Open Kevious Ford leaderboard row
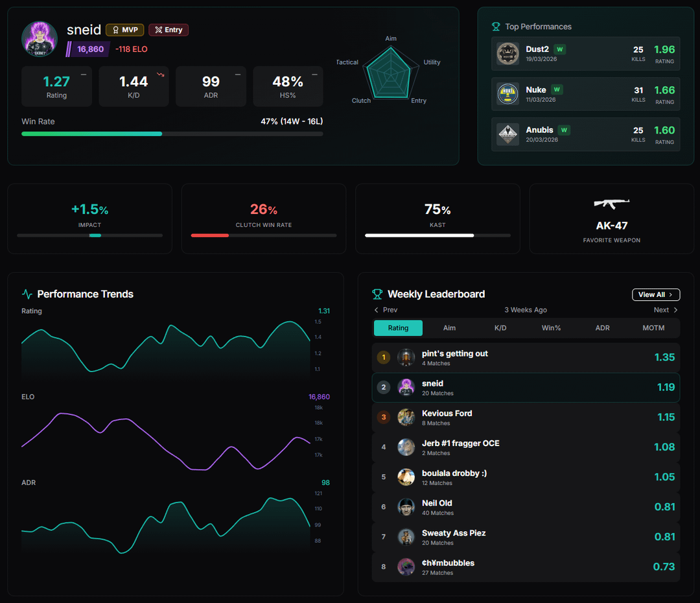This screenshot has height=603, width=700. click(526, 418)
